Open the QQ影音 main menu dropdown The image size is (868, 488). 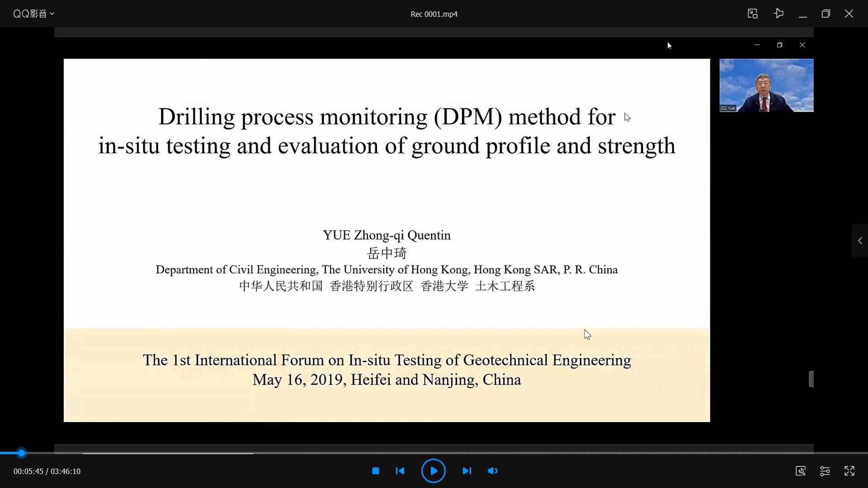[x=33, y=14]
